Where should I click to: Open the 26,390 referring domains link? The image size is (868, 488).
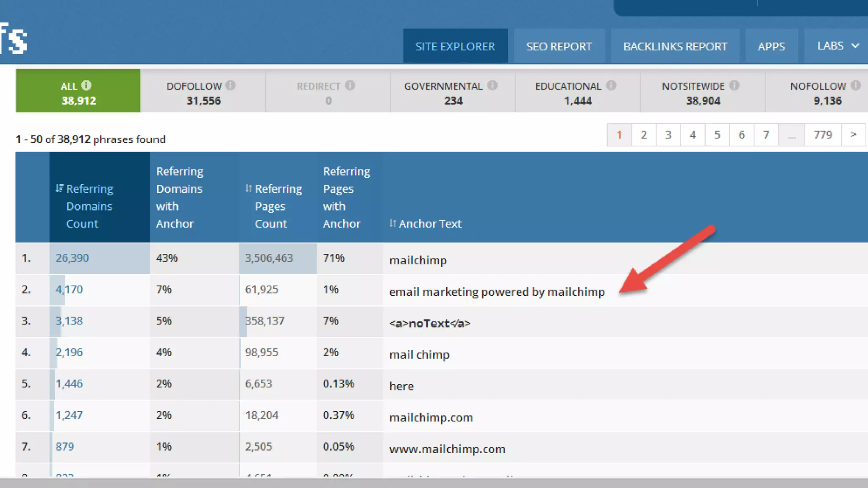pyautogui.click(x=72, y=258)
